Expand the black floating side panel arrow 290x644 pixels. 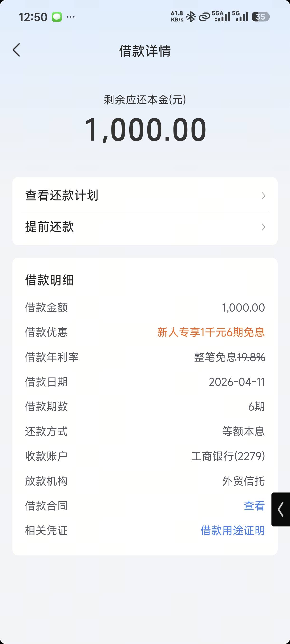(281, 509)
